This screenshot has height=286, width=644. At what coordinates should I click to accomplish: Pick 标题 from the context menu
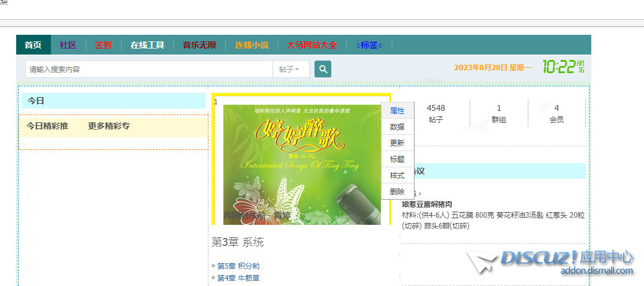click(397, 159)
